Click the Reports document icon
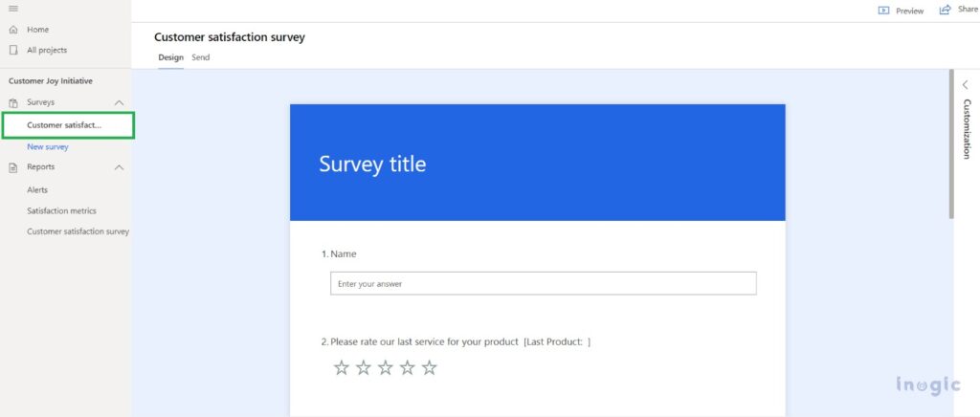The height and width of the screenshot is (417, 980). 13,167
